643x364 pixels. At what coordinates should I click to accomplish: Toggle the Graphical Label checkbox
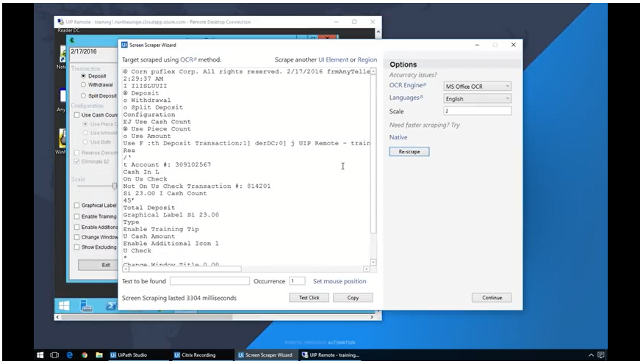coord(76,205)
